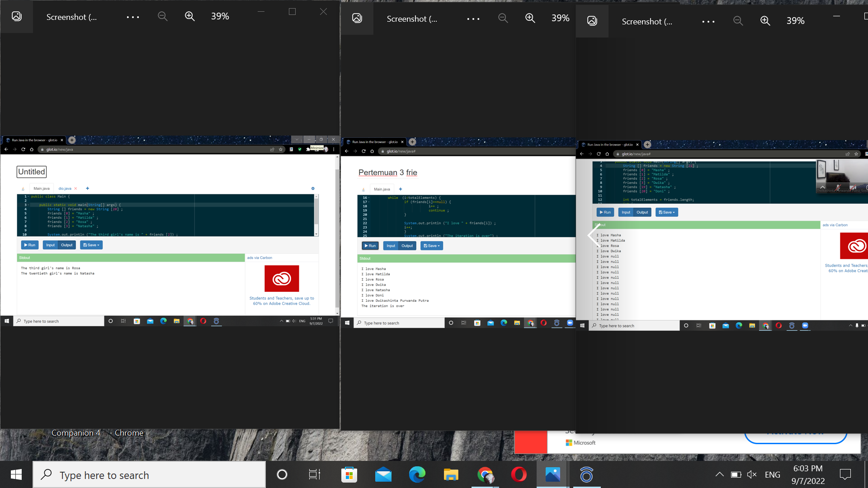Click the Windows search box
This screenshot has width=868, height=488.
pos(149,474)
